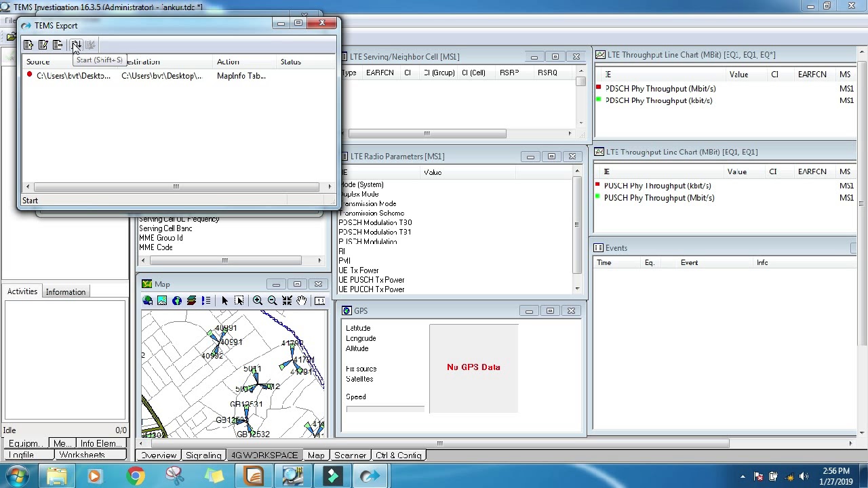Click the PDSCH Phy Throughput (kbit/s) green swatch
This screenshot has width=868, height=488.
[599, 100]
